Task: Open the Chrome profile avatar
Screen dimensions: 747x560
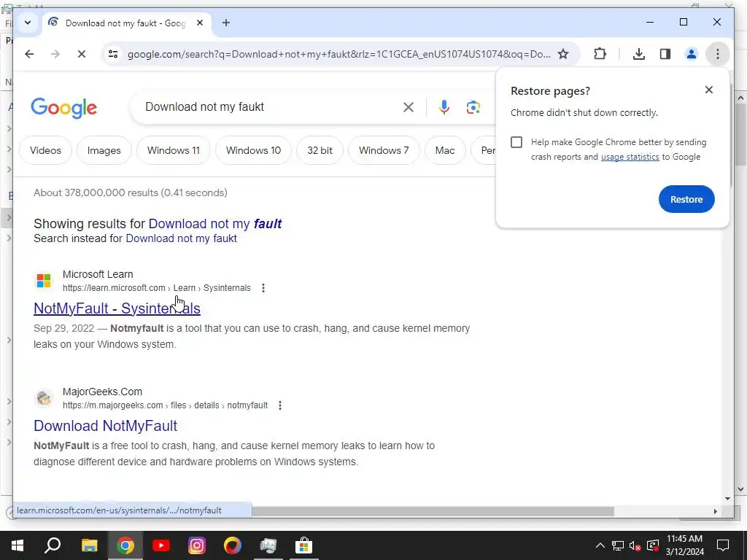Action: click(x=692, y=54)
